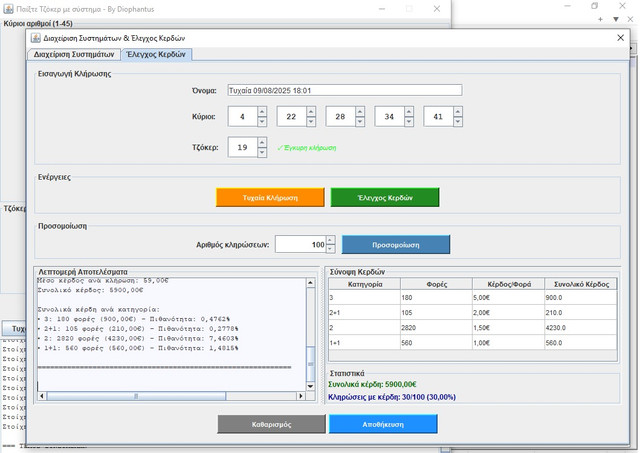Image resolution: width=640 pixels, height=453 pixels.
Task: Select the 2820 times cell
Action: pyautogui.click(x=437, y=328)
